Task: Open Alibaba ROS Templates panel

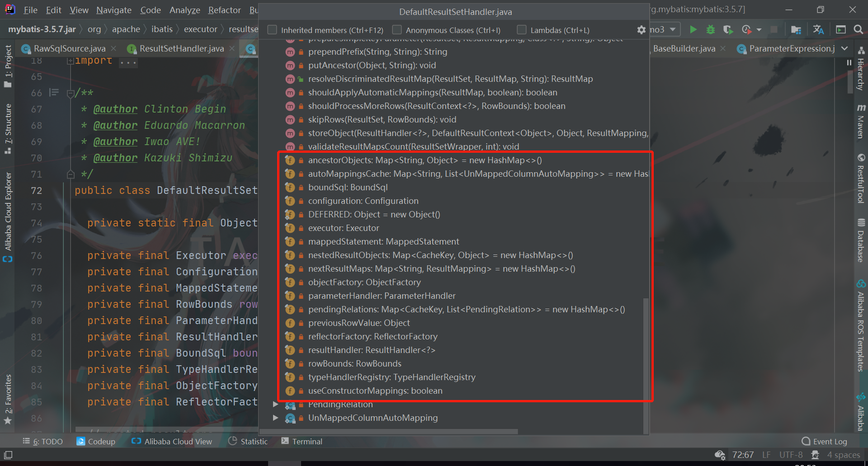Action: [861, 326]
